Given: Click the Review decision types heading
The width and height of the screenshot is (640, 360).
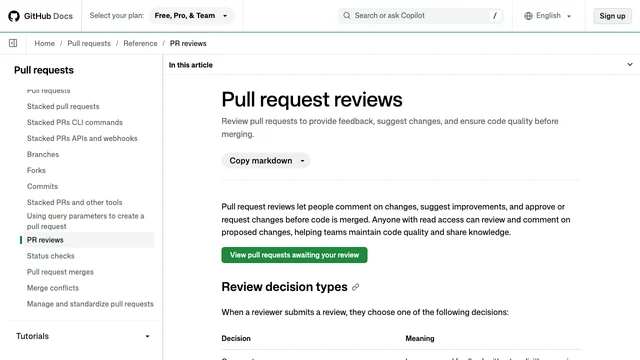Looking at the screenshot, I should [284, 287].
